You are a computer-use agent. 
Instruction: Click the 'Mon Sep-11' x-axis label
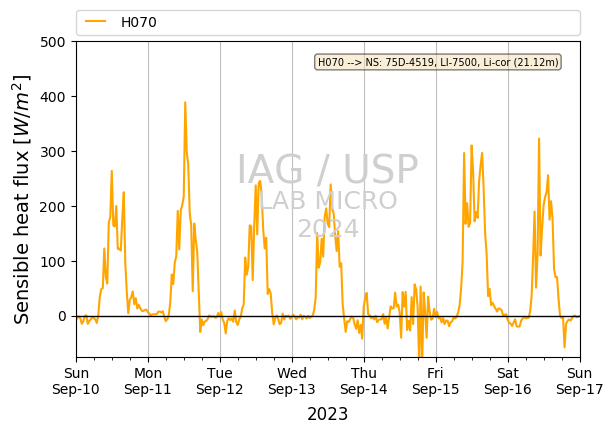148,381
